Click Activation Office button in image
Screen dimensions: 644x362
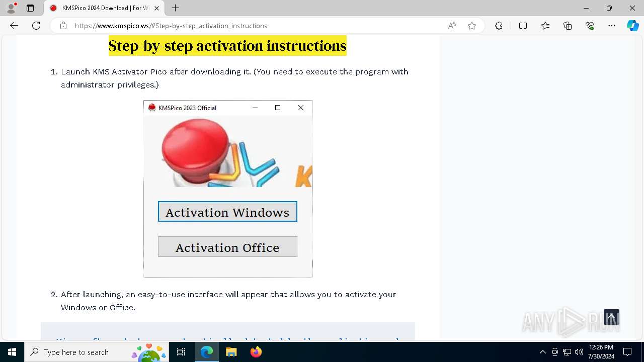pos(227,247)
